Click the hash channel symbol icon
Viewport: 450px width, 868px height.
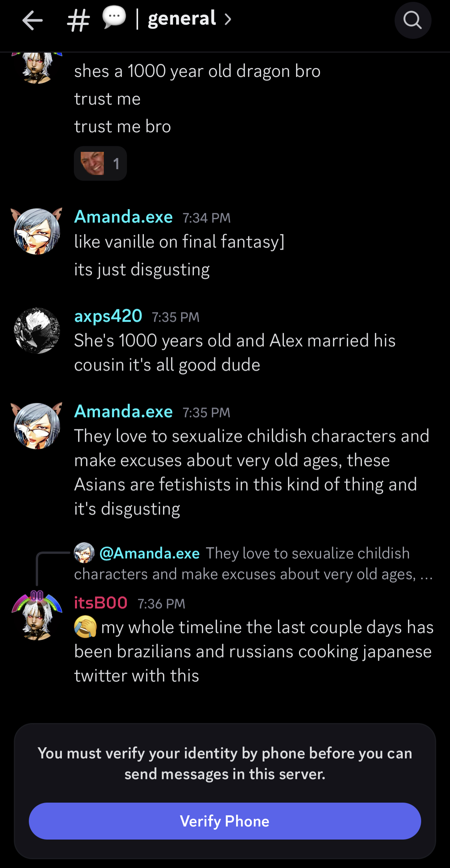coord(78,20)
